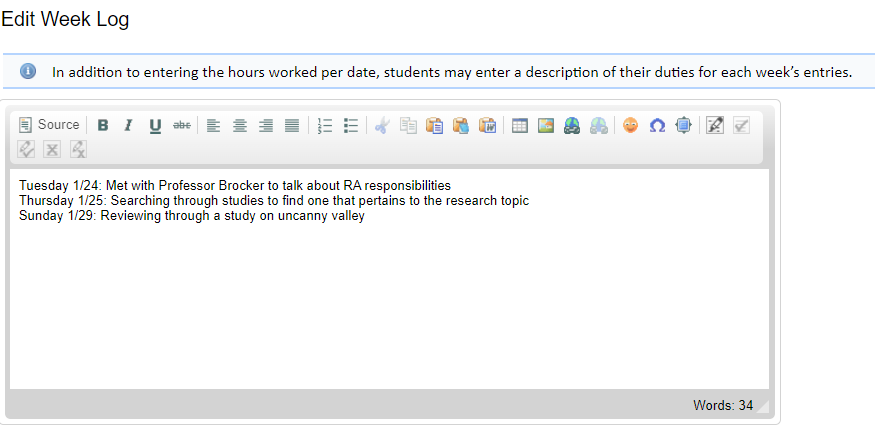Image resolution: width=877 pixels, height=433 pixels.
Task: Justify the text block
Action: click(x=292, y=125)
